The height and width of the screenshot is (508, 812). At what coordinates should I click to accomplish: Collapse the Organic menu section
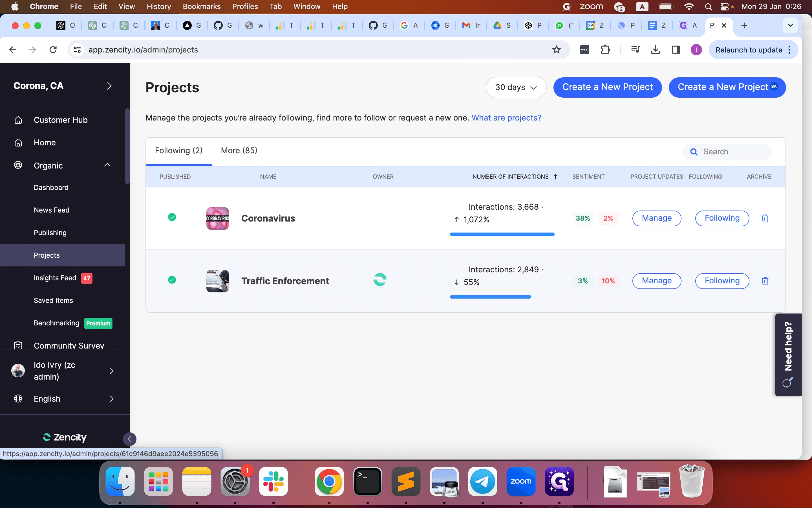click(107, 165)
